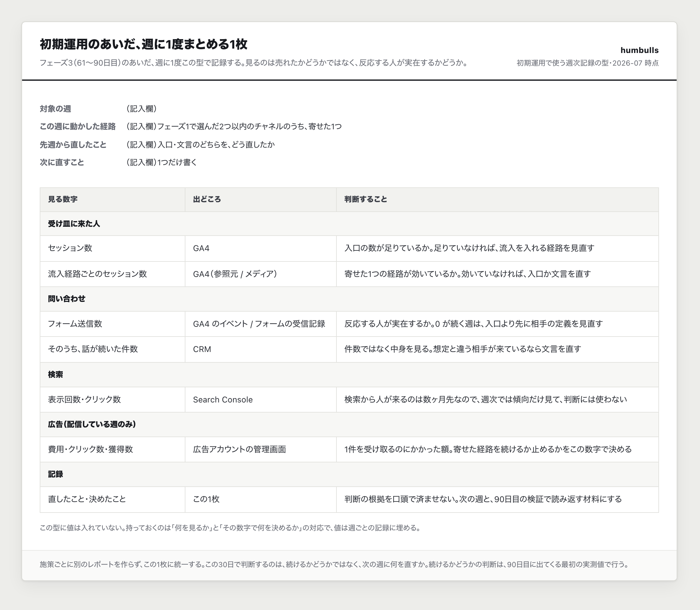Click the 検索 section row
The height and width of the screenshot is (610, 700).
point(349,375)
